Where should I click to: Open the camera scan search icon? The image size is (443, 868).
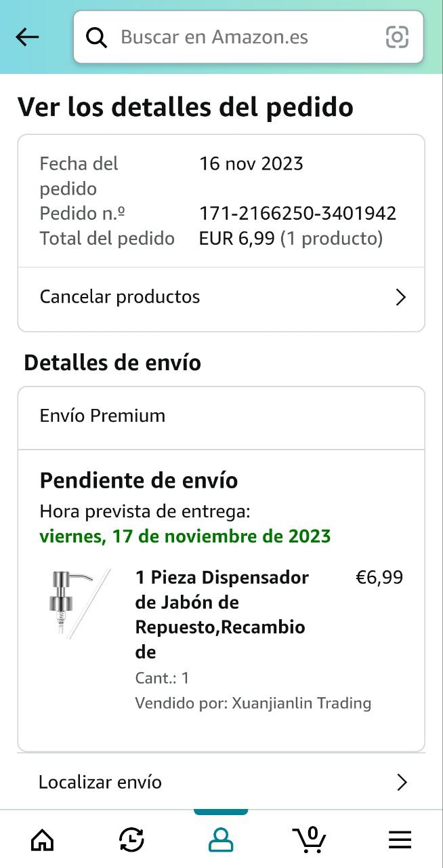(x=397, y=37)
